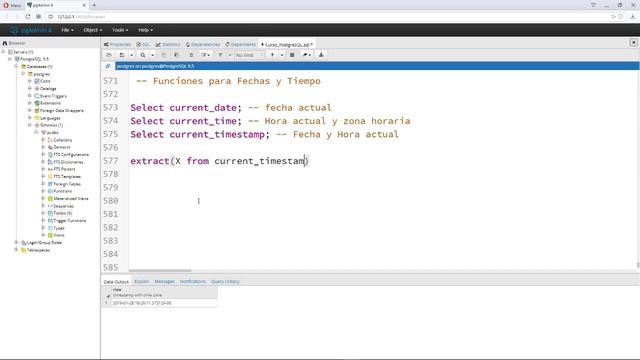Open Filter options dropdown arrow
This screenshot has width=640, height=360.
(x=229, y=55)
